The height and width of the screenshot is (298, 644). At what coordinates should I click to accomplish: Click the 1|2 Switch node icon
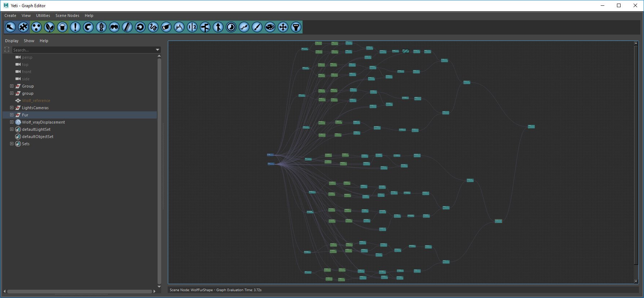pos(192,27)
